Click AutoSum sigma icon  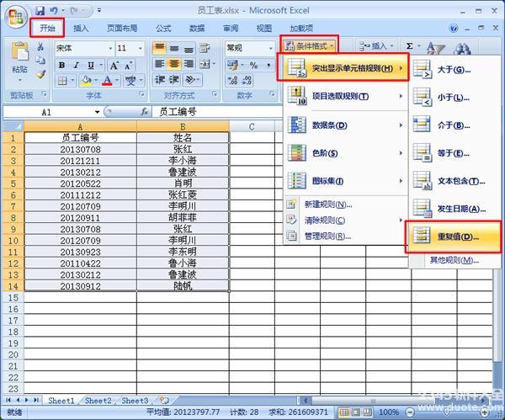(x=410, y=46)
